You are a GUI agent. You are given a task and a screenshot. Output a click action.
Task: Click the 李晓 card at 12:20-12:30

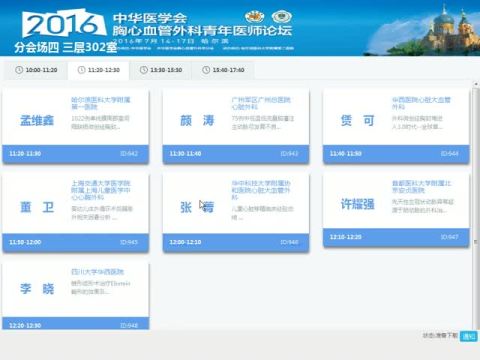(x=76, y=296)
